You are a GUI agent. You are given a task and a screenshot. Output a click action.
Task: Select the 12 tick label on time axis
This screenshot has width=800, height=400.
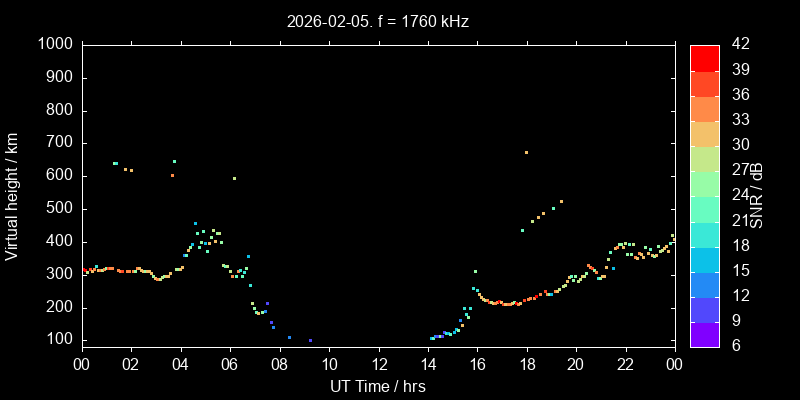(x=377, y=365)
